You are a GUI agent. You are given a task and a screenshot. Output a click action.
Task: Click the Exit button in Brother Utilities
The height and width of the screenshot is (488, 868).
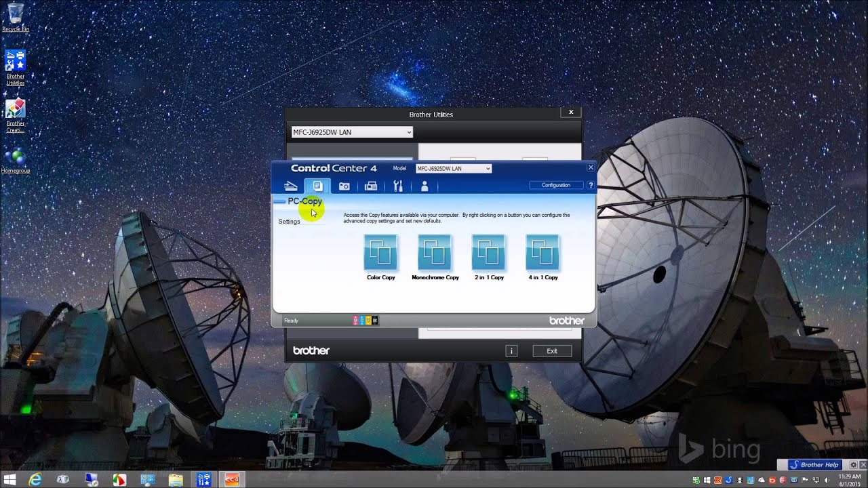[x=552, y=351]
